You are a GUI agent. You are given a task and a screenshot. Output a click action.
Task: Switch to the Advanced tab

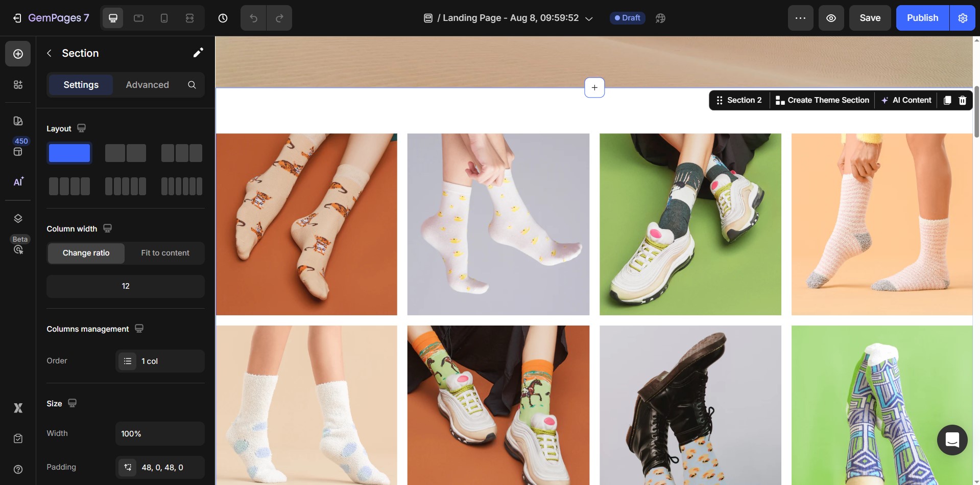(147, 85)
